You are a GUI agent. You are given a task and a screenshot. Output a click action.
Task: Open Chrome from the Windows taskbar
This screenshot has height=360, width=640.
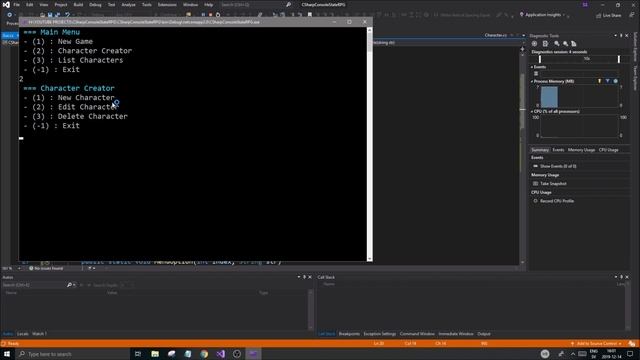[x=204, y=354]
